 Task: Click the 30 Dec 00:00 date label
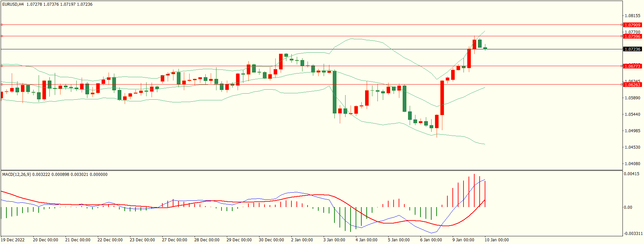tap(271, 240)
